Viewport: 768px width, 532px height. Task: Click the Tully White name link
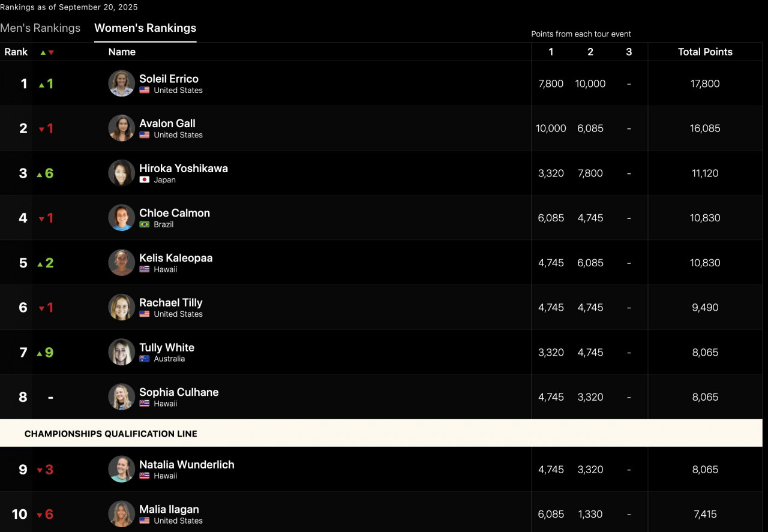coord(167,347)
